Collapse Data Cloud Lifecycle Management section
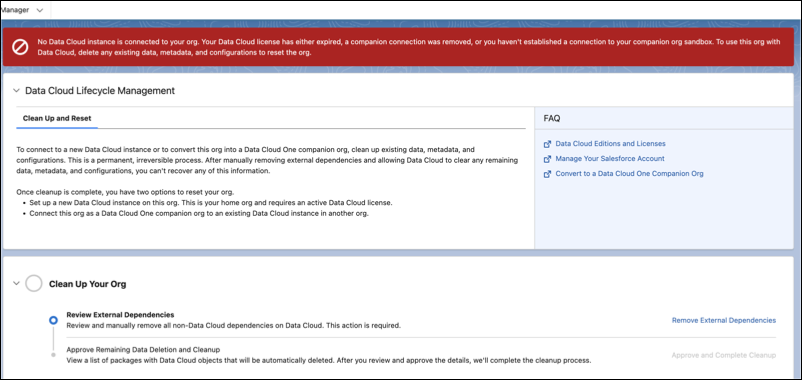 pyautogui.click(x=16, y=91)
